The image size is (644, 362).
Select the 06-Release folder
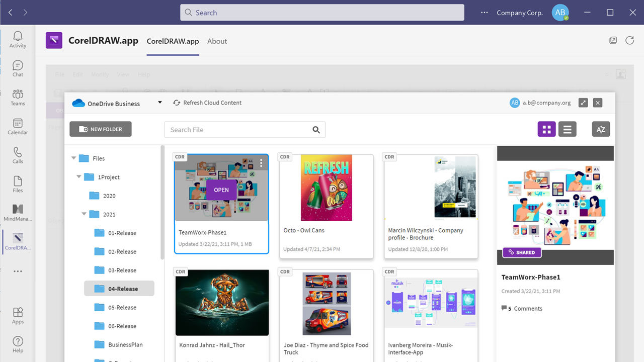click(115, 326)
